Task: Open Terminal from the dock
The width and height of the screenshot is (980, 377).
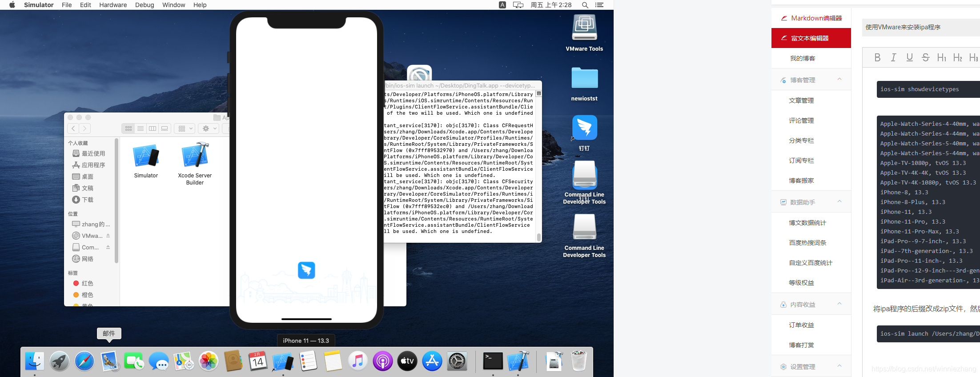Action: point(493,361)
